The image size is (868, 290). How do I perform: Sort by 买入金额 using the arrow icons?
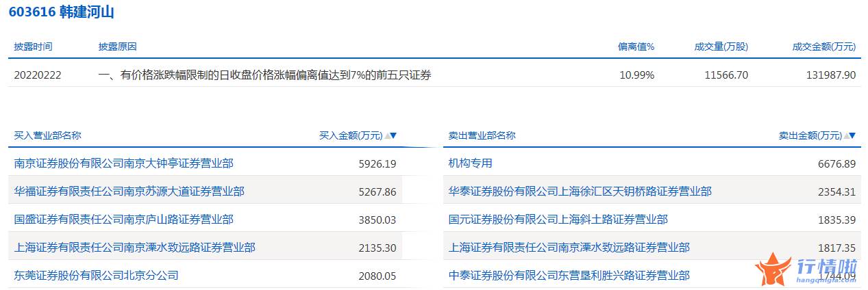[x=390, y=135]
